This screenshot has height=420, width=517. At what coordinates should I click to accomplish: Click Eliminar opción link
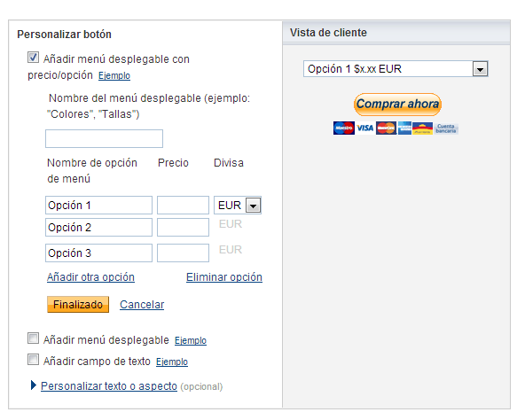pyautogui.click(x=224, y=277)
